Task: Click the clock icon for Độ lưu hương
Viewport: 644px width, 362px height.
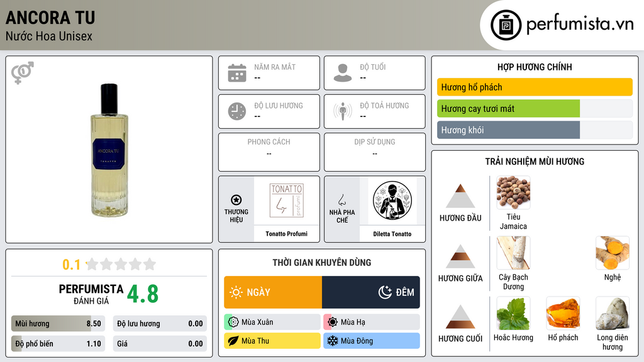Action: pos(237,111)
